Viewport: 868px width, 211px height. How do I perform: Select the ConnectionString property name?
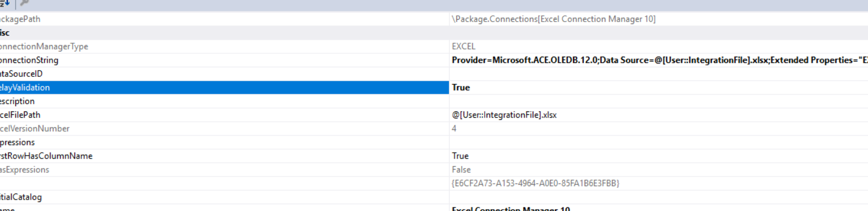click(29, 60)
